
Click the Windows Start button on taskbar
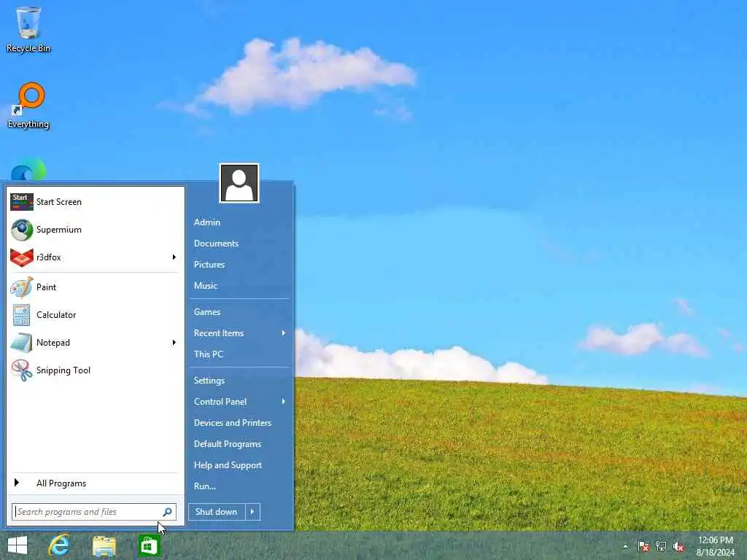(x=18, y=545)
